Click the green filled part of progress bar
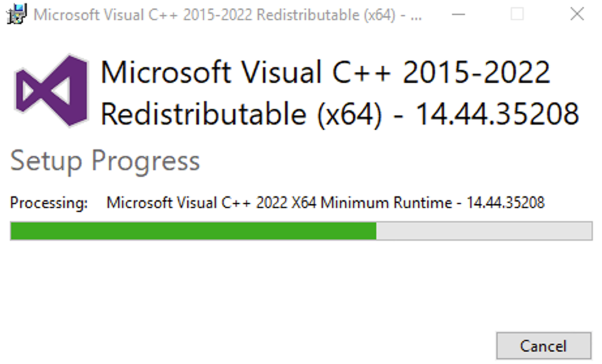Image resolution: width=602 pixels, height=364 pixels. tap(193, 231)
